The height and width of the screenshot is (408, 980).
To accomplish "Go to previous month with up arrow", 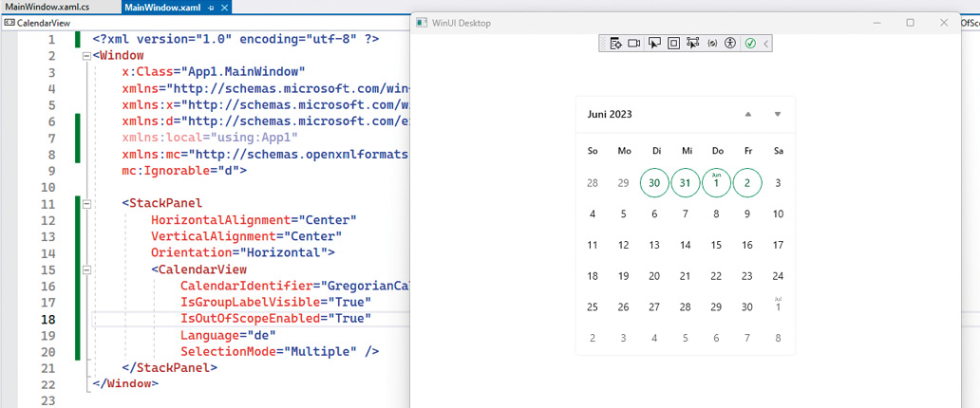I will pyautogui.click(x=748, y=114).
